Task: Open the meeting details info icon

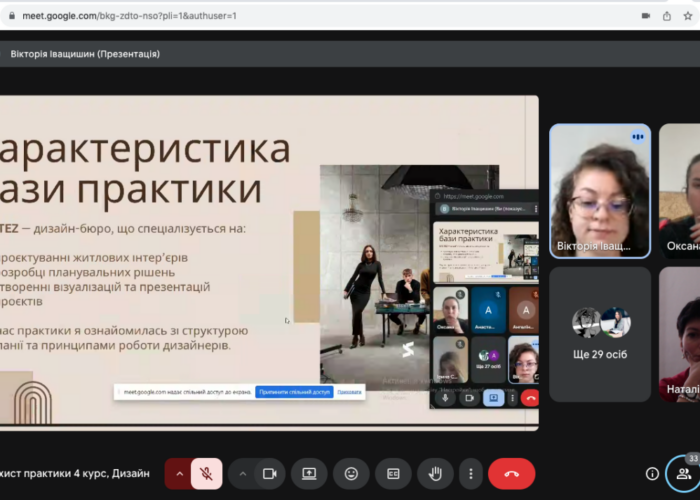Action: click(652, 474)
